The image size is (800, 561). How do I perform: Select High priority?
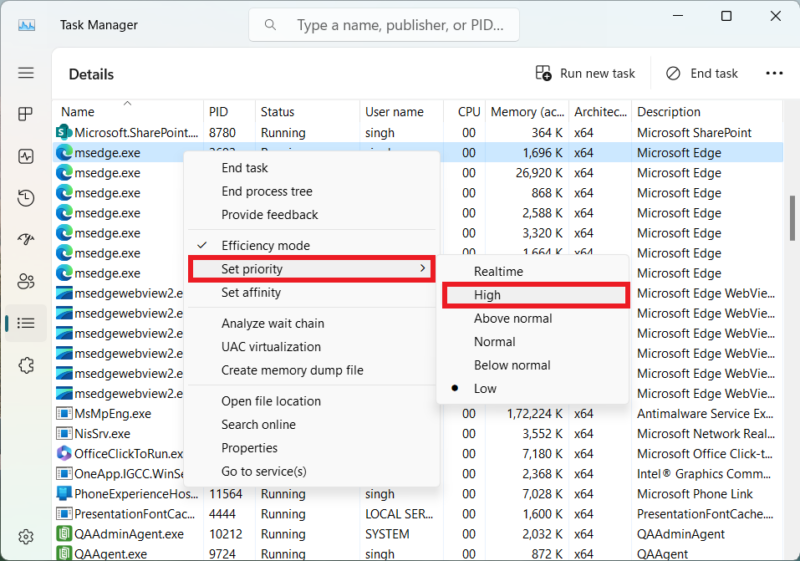tap(535, 295)
